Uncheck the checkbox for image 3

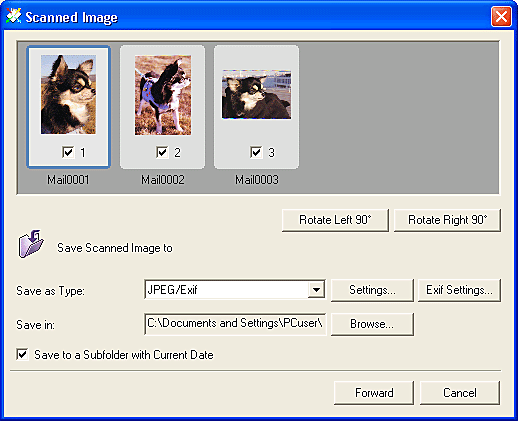point(256,152)
